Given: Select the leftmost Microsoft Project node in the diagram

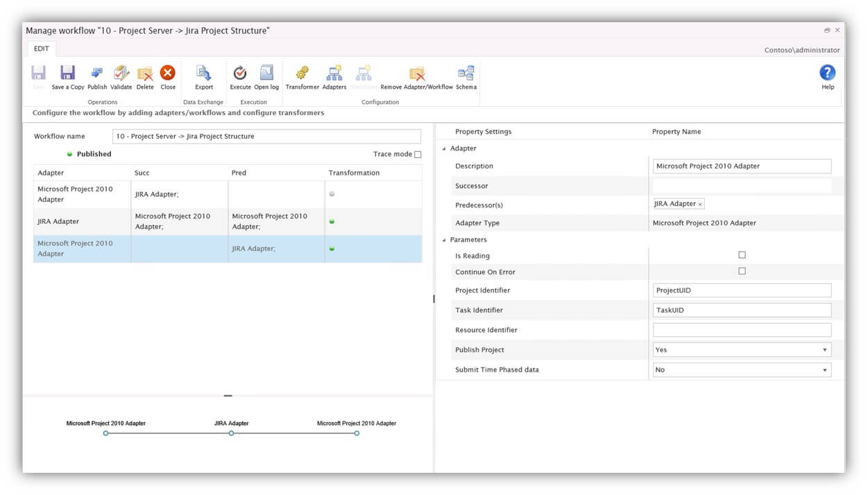Looking at the screenshot, I should (x=105, y=433).
